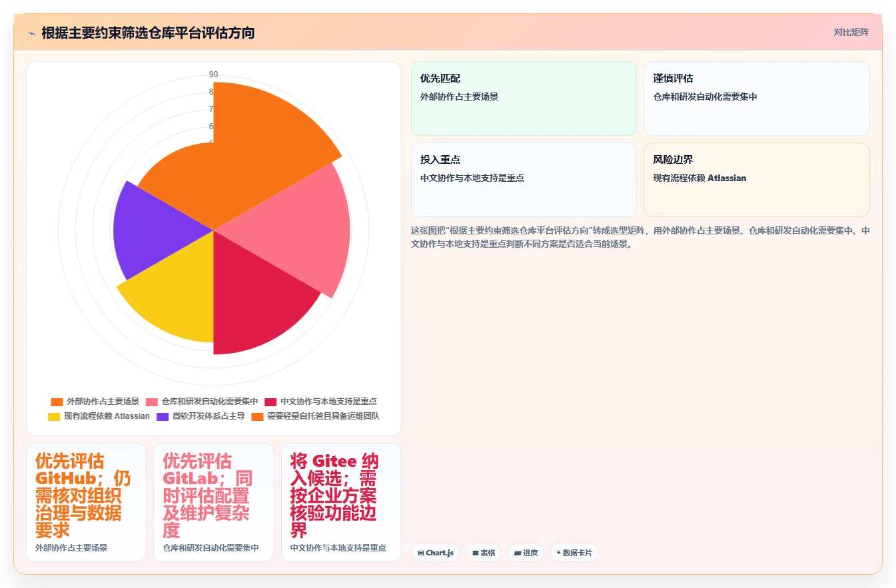Click the Chart.js tag
The width and height of the screenshot is (896, 588).
click(x=436, y=553)
